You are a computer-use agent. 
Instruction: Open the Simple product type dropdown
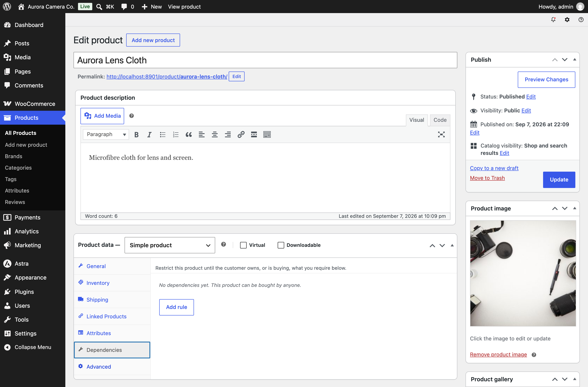click(170, 245)
